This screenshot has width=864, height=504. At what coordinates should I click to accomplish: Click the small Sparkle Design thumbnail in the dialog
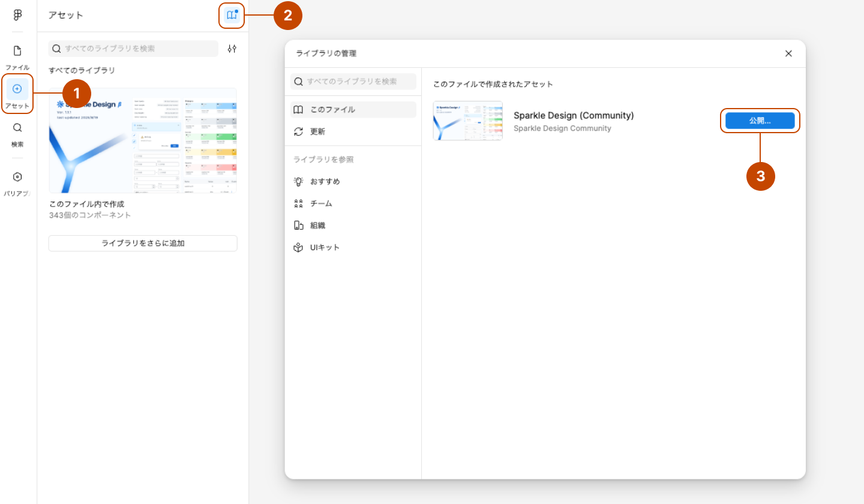tap(468, 121)
